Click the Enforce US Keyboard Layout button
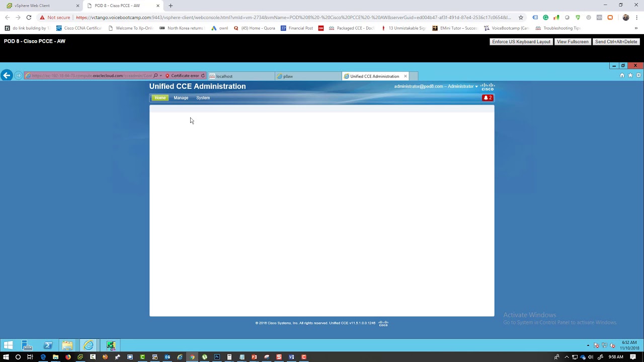This screenshot has width=644, height=362. 521,42
